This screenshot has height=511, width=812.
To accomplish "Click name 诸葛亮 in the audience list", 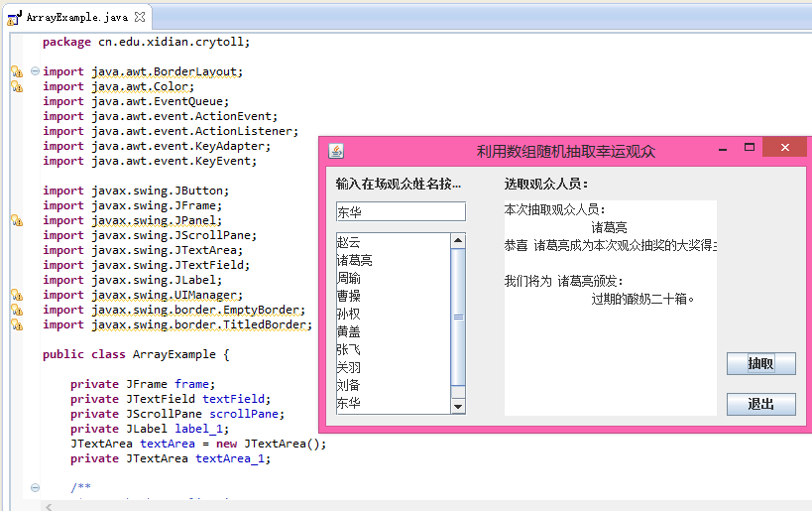I will pyautogui.click(x=355, y=260).
